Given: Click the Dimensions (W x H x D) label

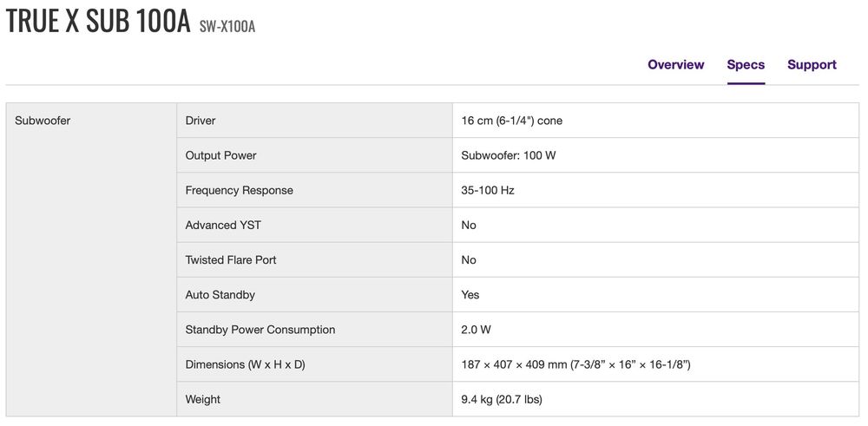Looking at the screenshot, I should [x=245, y=364].
